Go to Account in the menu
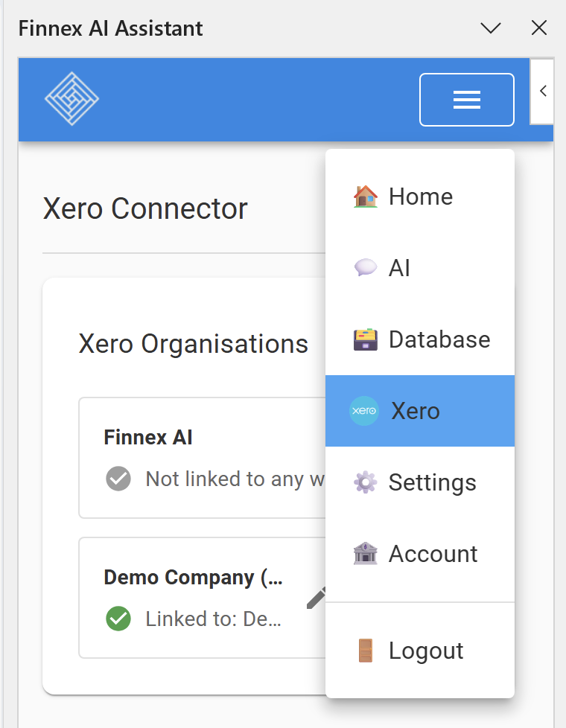The width and height of the screenshot is (566, 728). click(420, 553)
